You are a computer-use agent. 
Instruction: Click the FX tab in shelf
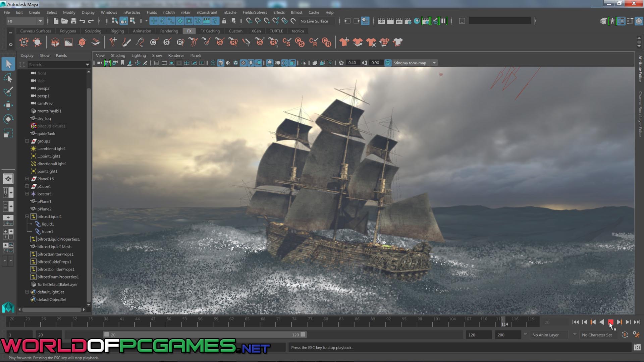(189, 31)
